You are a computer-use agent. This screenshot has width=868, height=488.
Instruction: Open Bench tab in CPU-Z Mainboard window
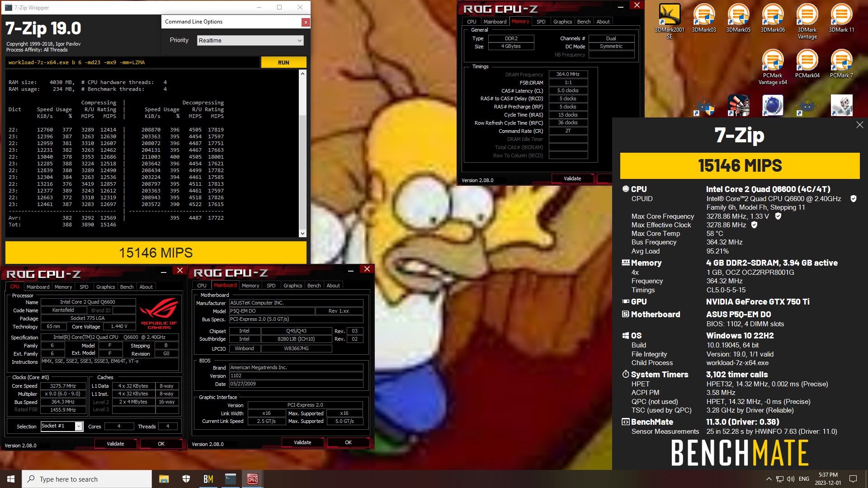[314, 286]
